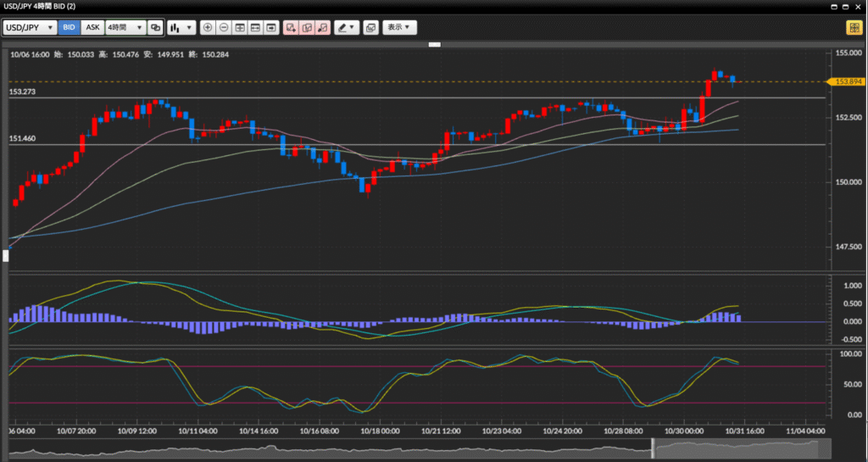Open the 表示 display menu
Viewport: 868px width, 462px height.
[399, 27]
